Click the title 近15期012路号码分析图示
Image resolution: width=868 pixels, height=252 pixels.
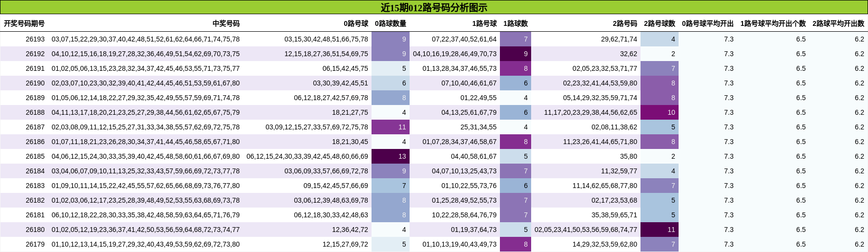434,7
